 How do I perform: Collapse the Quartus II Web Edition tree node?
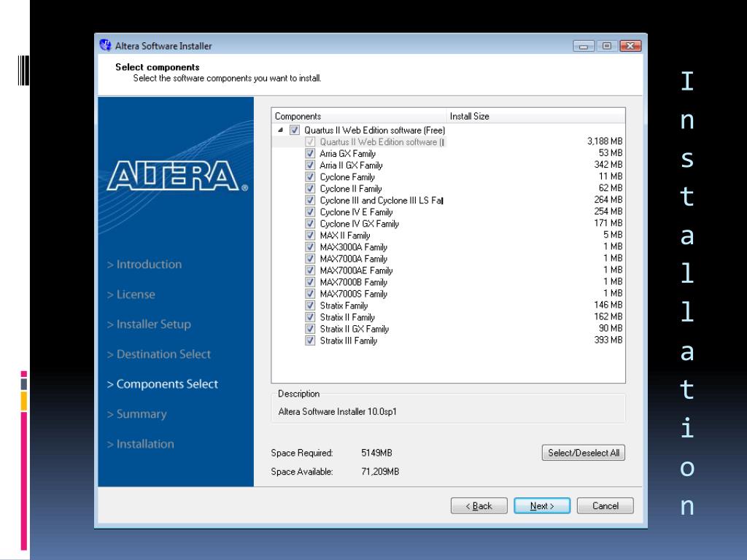(x=280, y=130)
